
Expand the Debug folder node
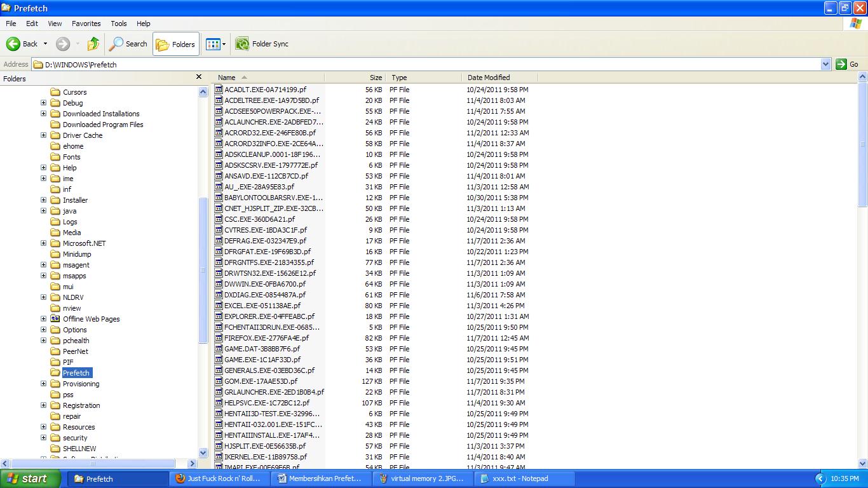click(x=43, y=103)
